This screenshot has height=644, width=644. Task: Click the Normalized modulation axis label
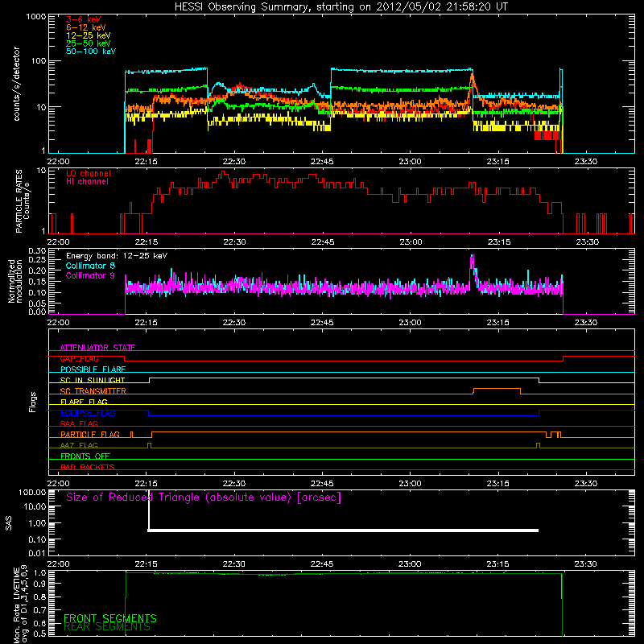[14, 282]
